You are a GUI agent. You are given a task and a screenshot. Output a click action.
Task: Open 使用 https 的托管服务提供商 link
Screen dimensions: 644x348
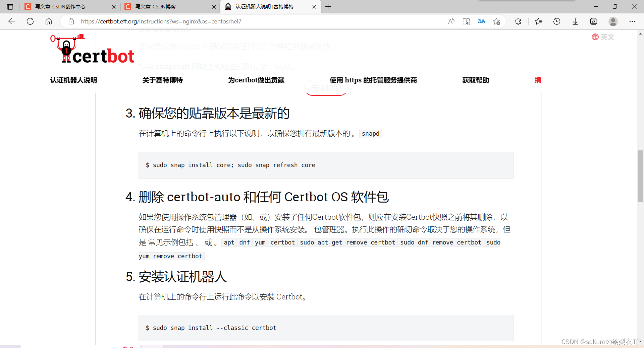(373, 80)
